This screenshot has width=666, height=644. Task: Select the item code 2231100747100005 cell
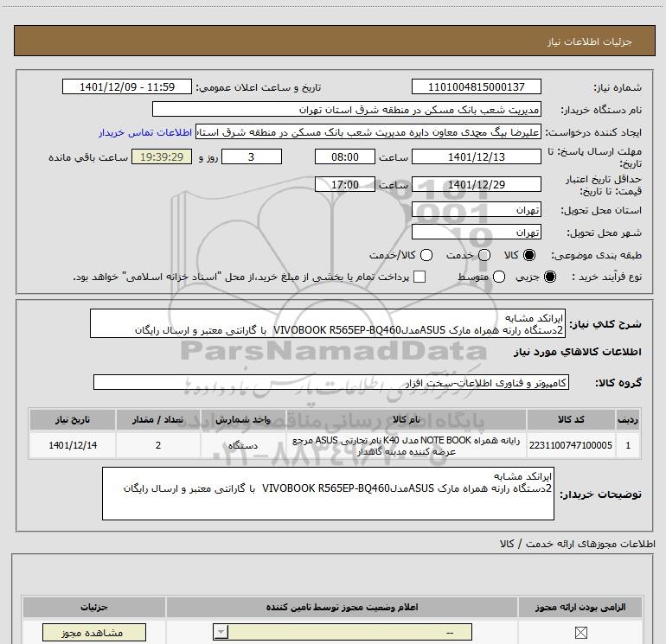[571, 445]
